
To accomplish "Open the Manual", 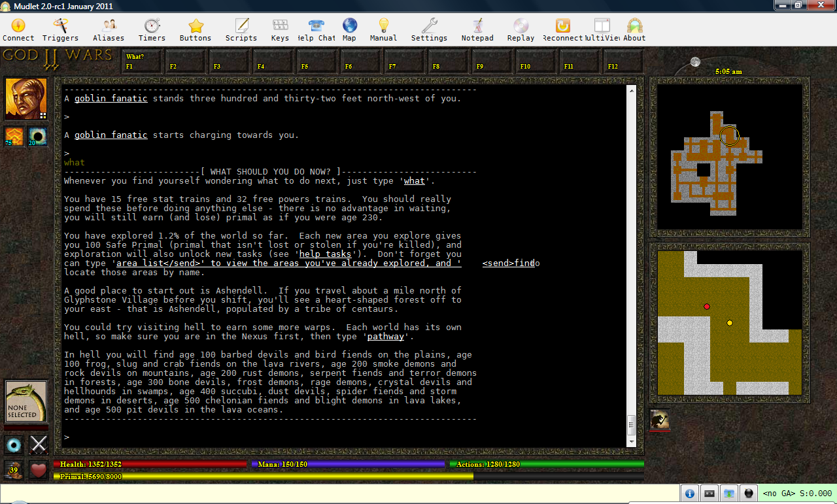I will (x=383, y=30).
